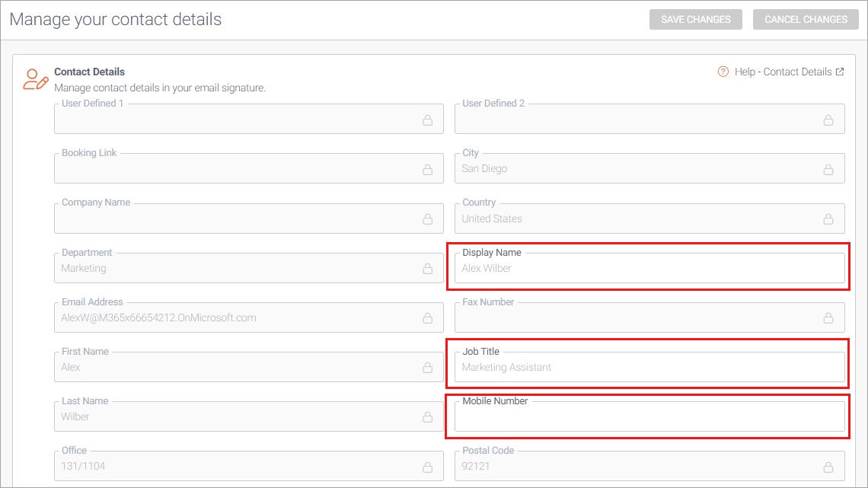Click the Company Name field
The height and width of the screenshot is (488, 868).
pos(236,219)
